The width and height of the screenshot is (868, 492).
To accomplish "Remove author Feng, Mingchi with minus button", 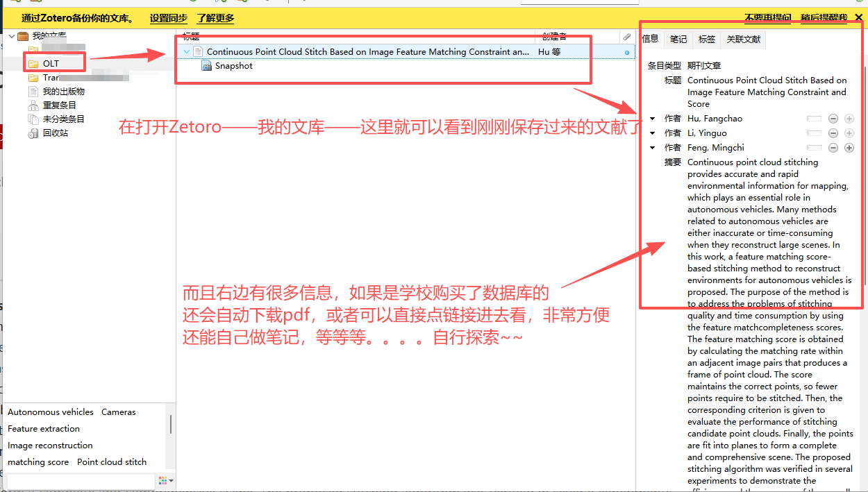I will coord(833,148).
